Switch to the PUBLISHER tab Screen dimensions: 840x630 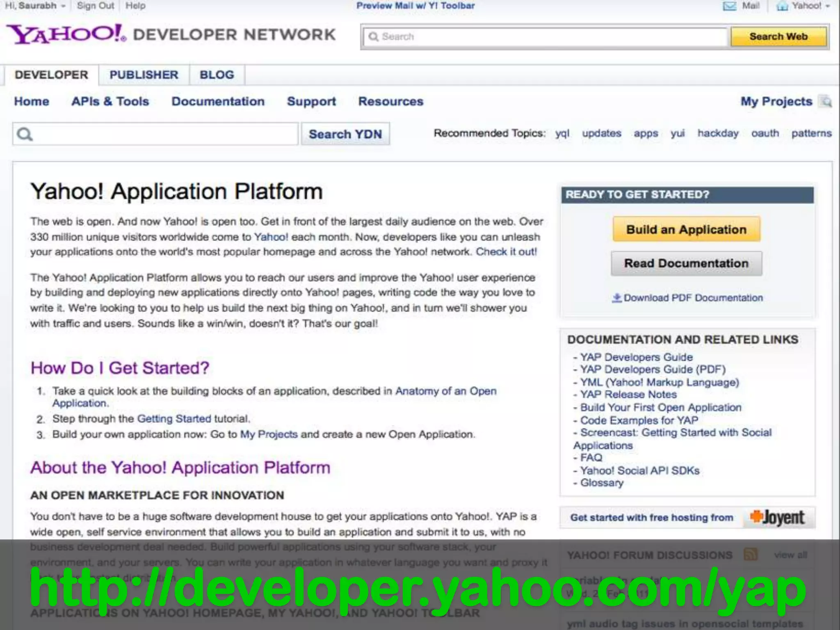point(144,75)
